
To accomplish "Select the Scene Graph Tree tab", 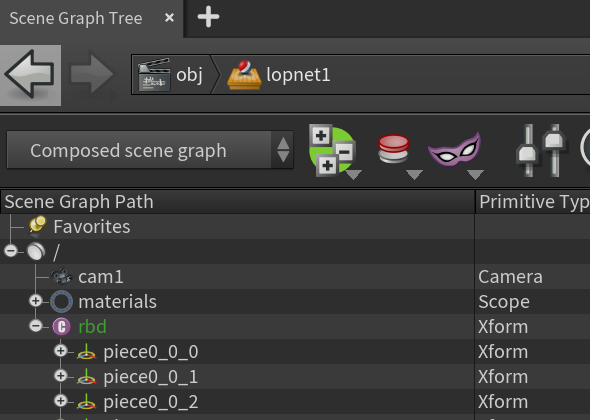I will click(76, 18).
